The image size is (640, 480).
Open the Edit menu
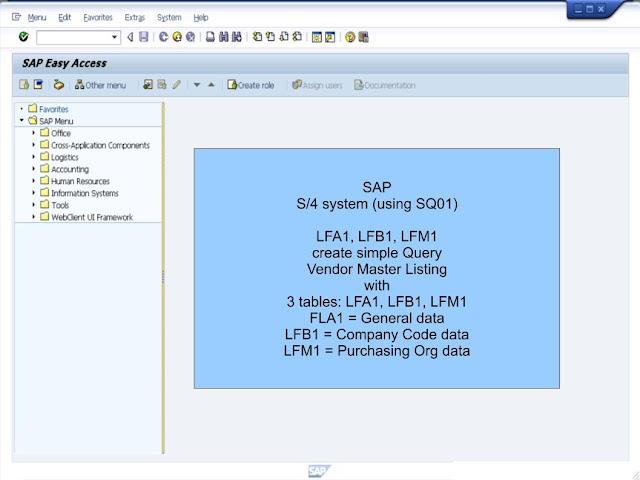point(64,18)
